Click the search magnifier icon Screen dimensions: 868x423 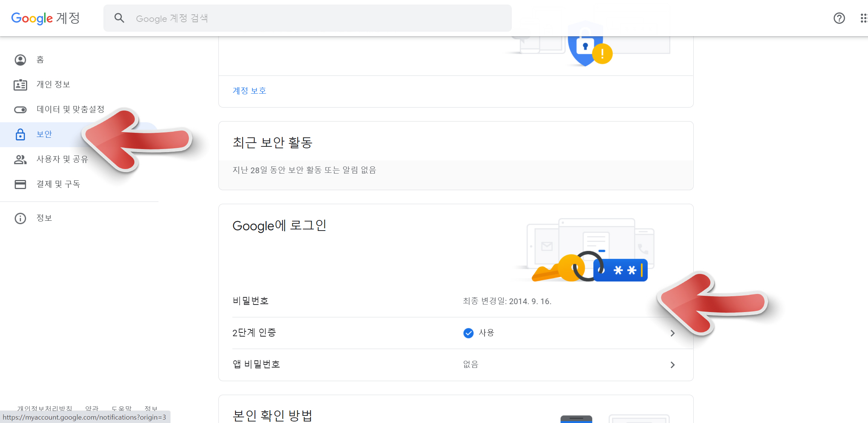coord(119,18)
